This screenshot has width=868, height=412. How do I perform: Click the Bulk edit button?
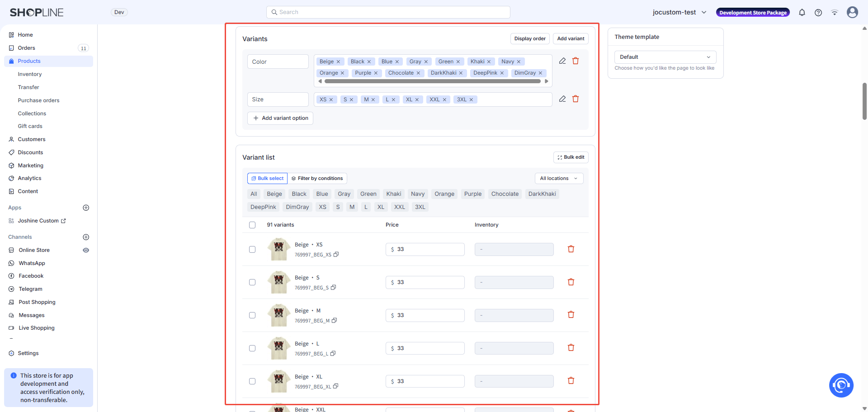click(571, 157)
